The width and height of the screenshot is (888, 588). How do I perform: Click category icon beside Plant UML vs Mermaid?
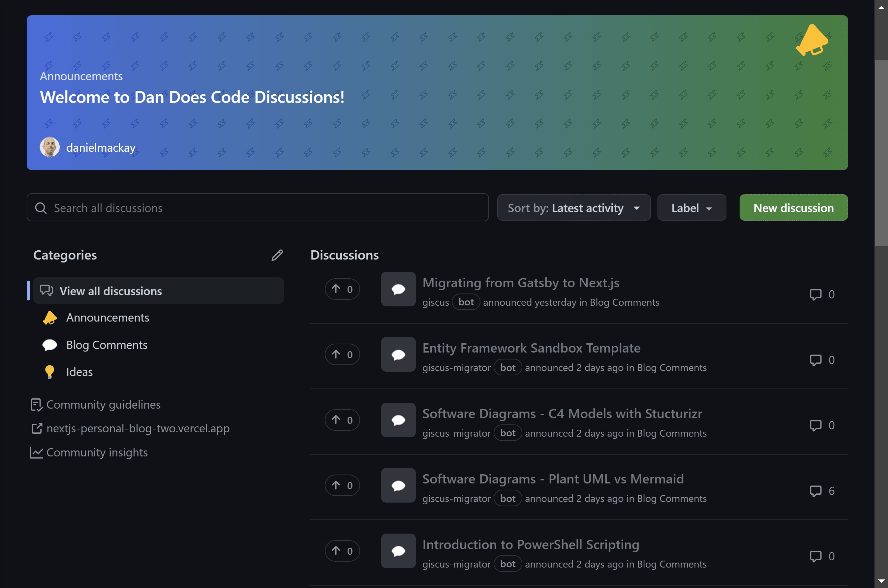(x=398, y=485)
